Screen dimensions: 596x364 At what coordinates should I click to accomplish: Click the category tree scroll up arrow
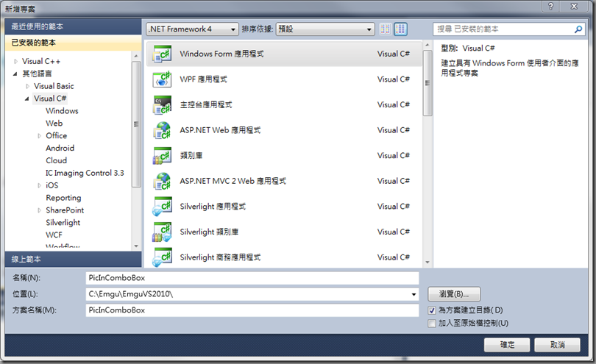click(x=136, y=56)
